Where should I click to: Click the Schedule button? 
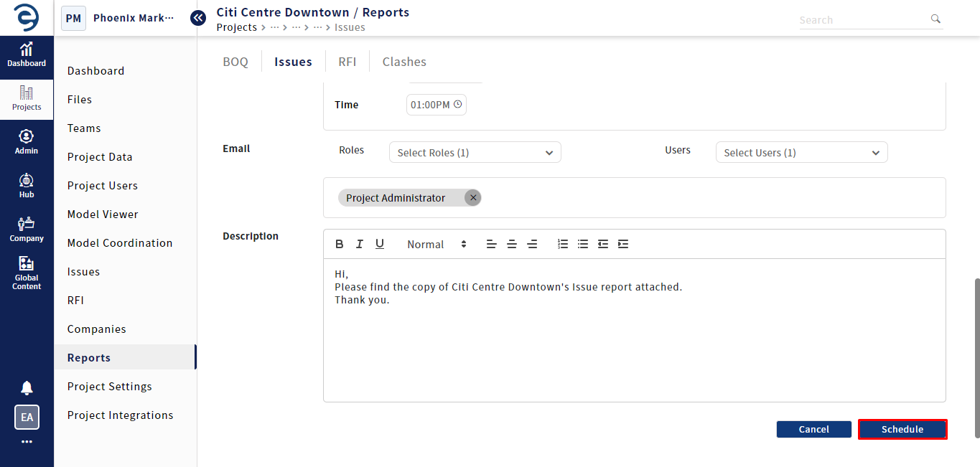(902, 429)
